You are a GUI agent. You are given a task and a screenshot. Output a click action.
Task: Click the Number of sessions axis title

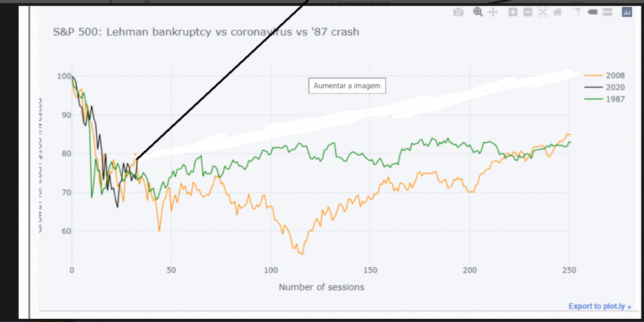(321, 287)
